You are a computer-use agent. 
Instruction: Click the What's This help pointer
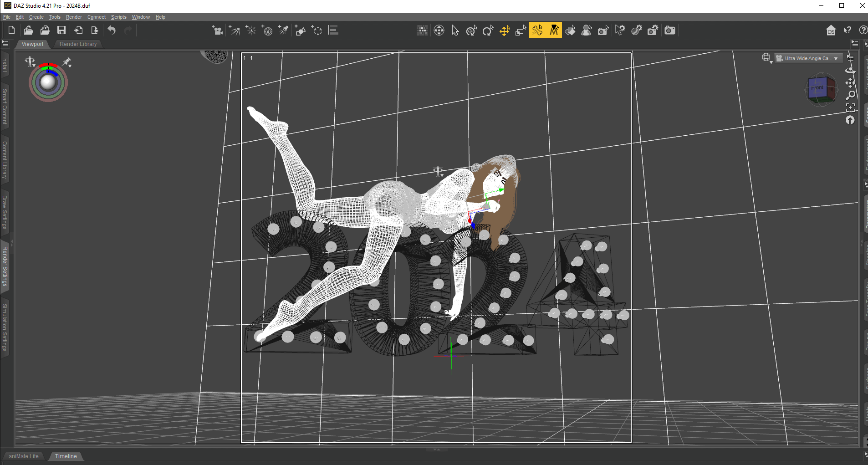point(848,31)
